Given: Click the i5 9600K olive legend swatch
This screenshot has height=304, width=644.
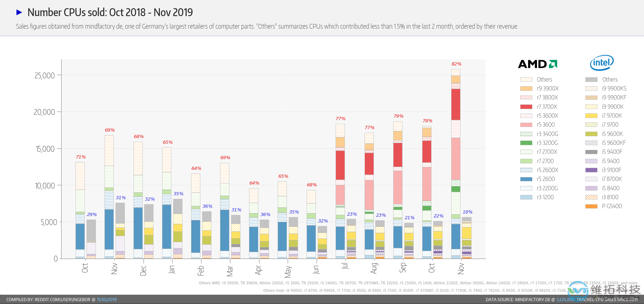Looking at the screenshot, I should (591, 134).
